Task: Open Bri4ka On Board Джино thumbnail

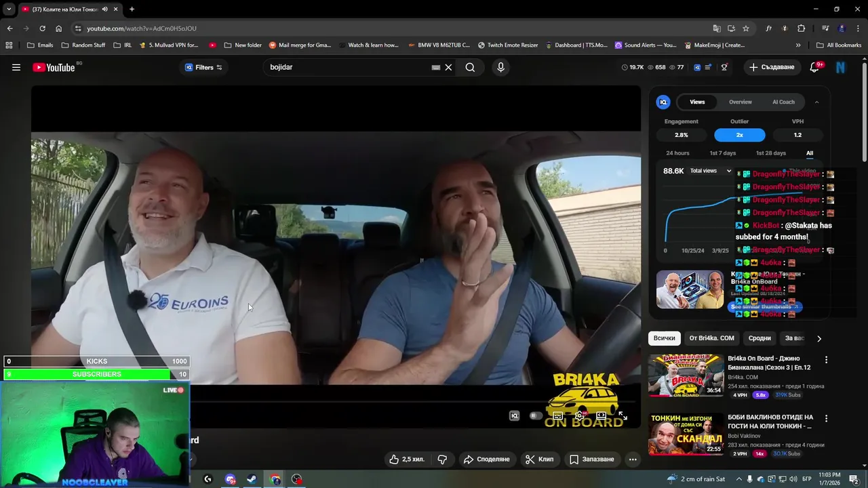Action: coord(686,375)
